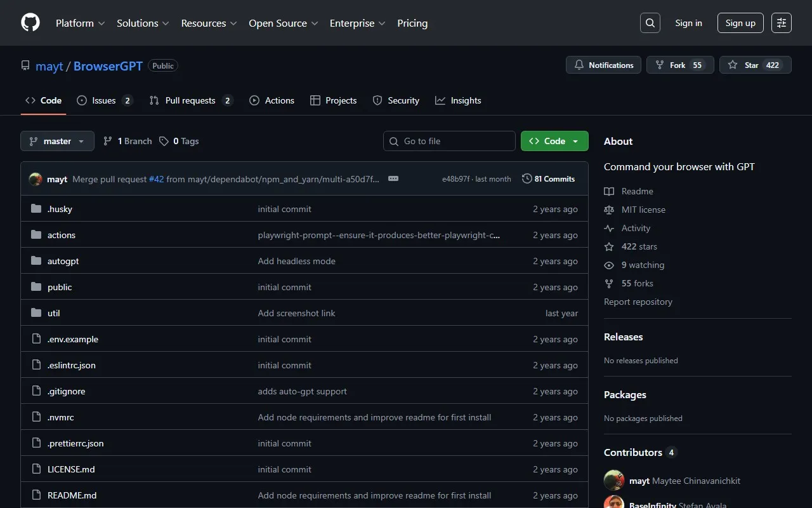Click the file icon beside README.md

[x=36, y=495]
